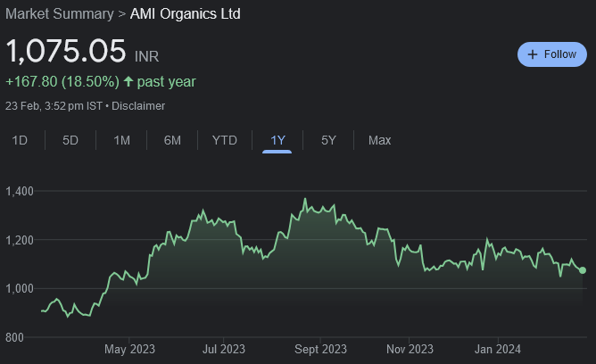The height and width of the screenshot is (364, 596).
Task: Switch to the YTD view
Action: pyautogui.click(x=224, y=140)
